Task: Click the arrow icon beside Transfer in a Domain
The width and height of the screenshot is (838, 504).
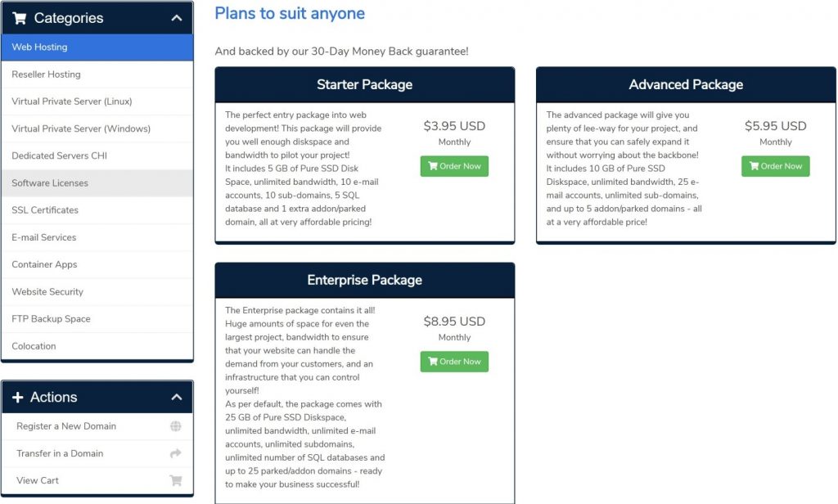Action: pyautogui.click(x=175, y=453)
